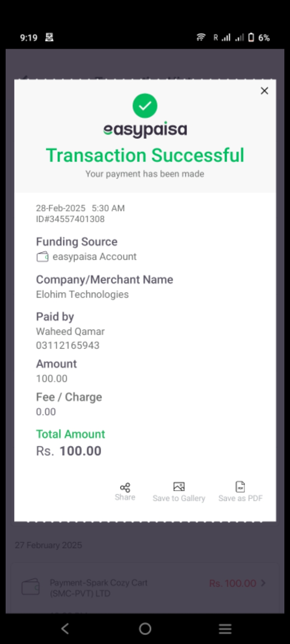Tap the battery indicator in the status bar
290x644 pixels.
click(x=251, y=38)
